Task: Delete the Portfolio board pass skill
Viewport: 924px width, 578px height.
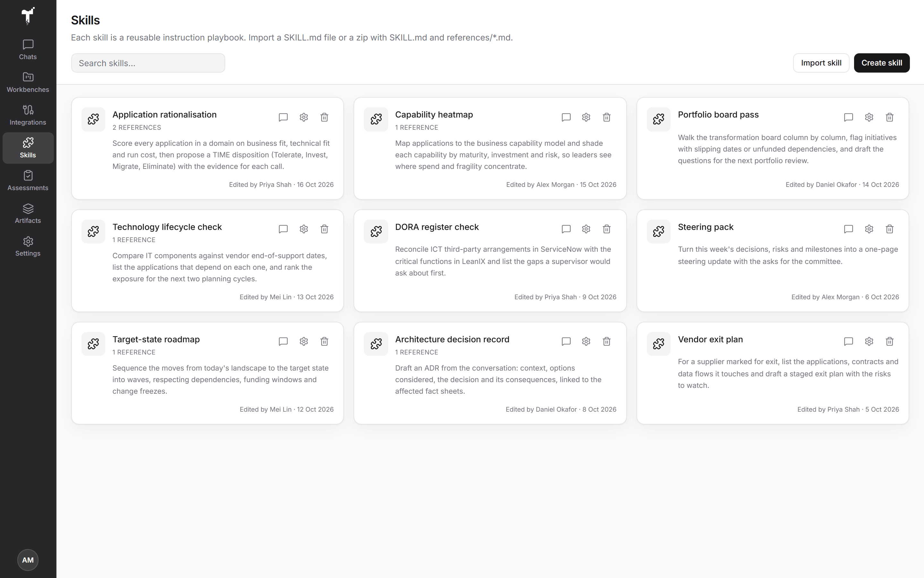Action: coord(890,117)
